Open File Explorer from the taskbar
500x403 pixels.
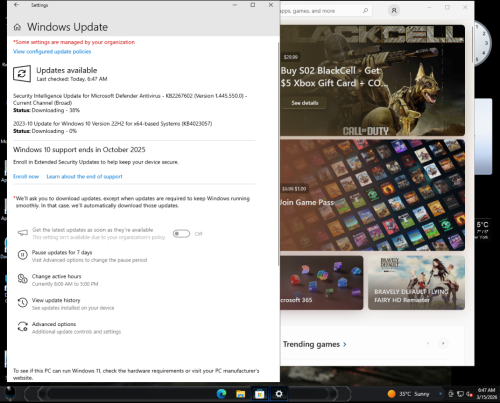pyautogui.click(x=240, y=394)
